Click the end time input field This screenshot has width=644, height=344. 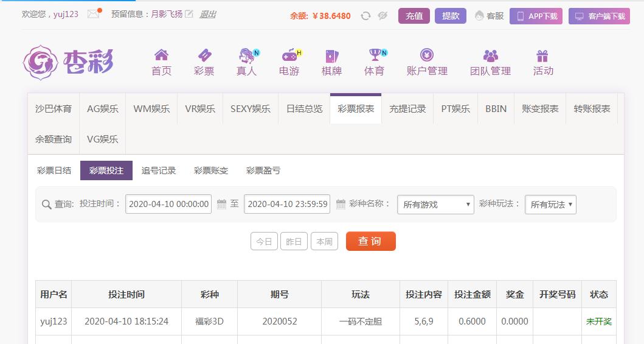[287, 204]
